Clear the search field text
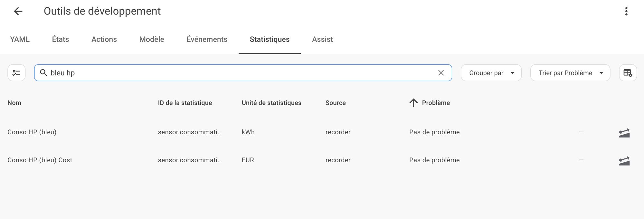 click(441, 73)
